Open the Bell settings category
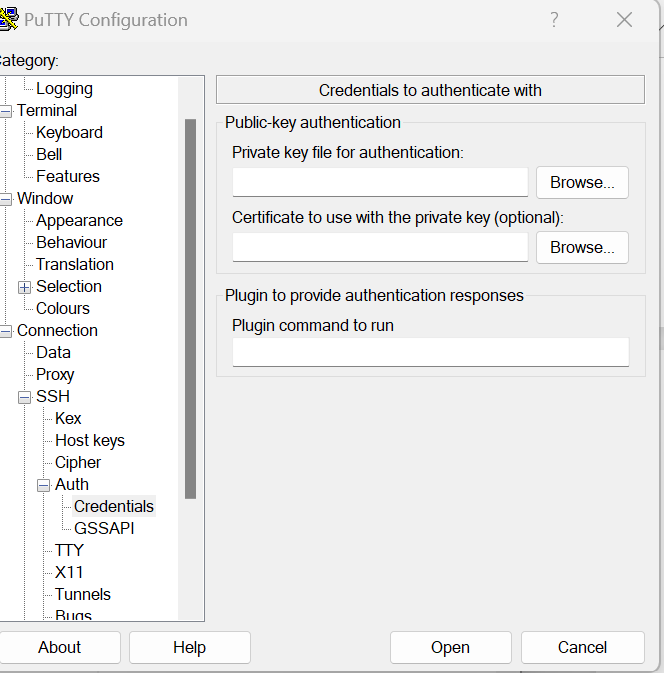Image resolution: width=664 pixels, height=673 pixels. 49,154
